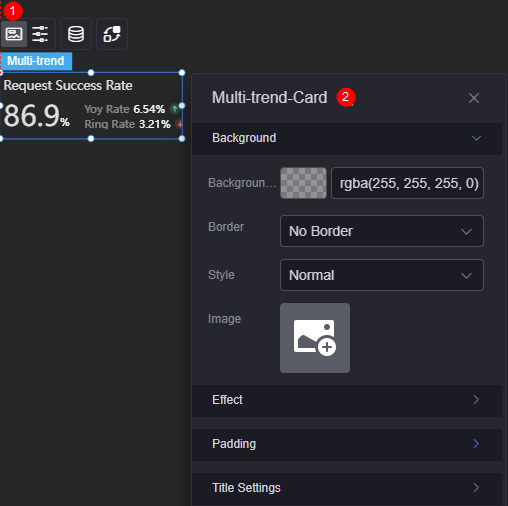
Task: Click the red Ring Rate down arrow
Action: pyautogui.click(x=179, y=124)
